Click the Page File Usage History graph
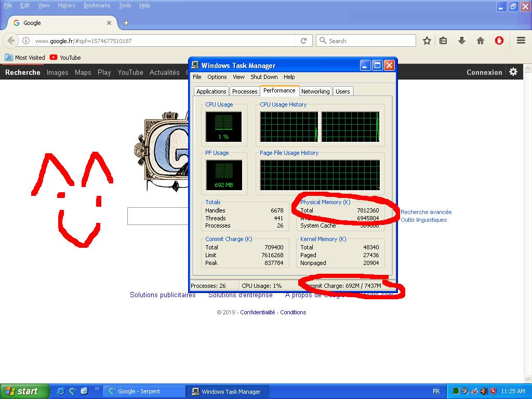This screenshot has width=532, height=399. 320,175
